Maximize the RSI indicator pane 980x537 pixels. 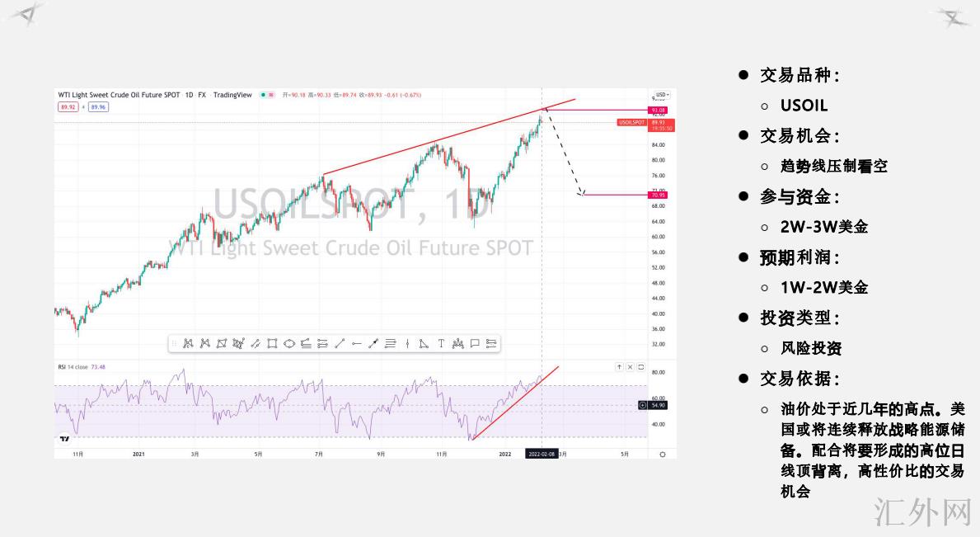point(640,367)
